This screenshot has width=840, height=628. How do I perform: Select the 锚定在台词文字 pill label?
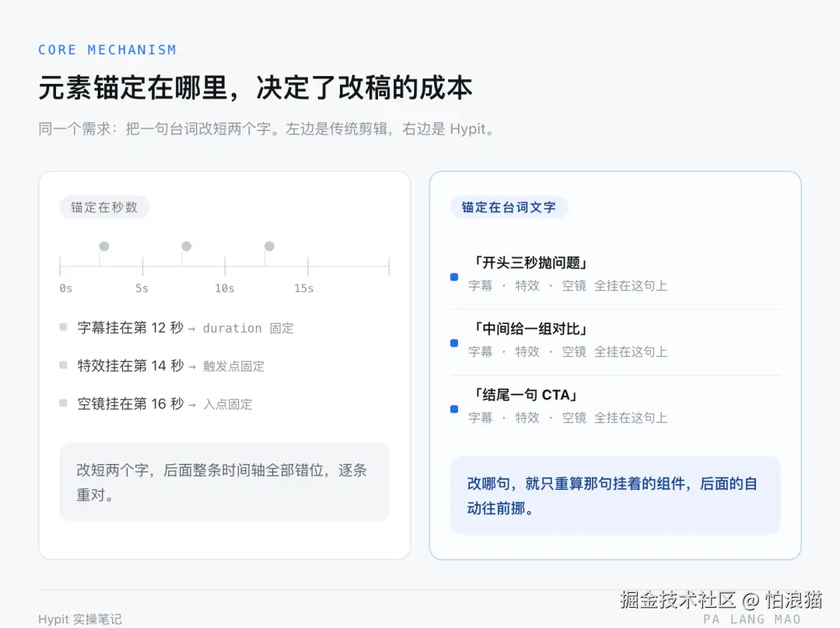(x=509, y=208)
